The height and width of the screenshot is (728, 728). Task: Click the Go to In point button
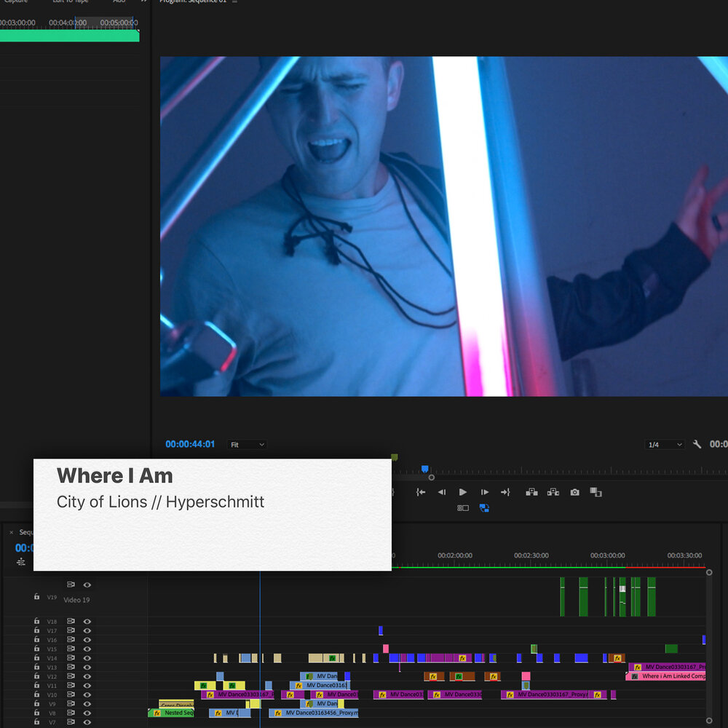420,492
